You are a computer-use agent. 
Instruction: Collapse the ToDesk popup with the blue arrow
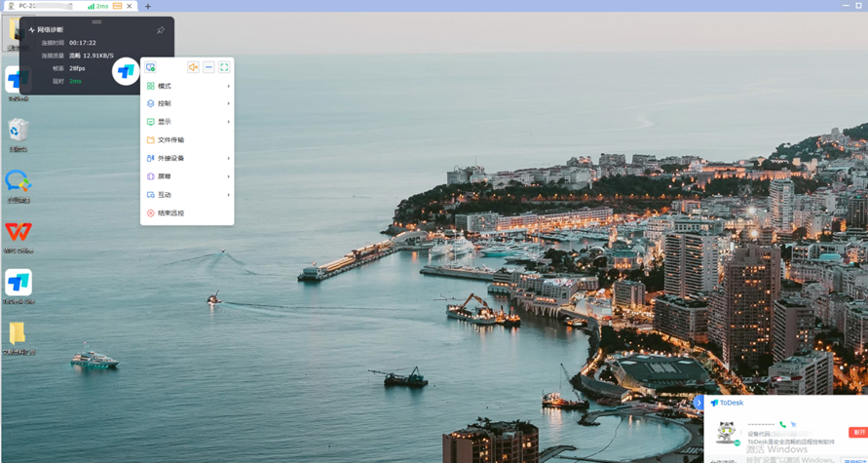pos(698,403)
